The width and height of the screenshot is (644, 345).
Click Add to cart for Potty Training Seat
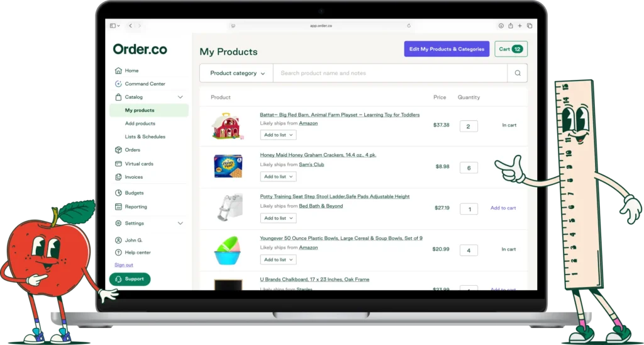pos(503,208)
